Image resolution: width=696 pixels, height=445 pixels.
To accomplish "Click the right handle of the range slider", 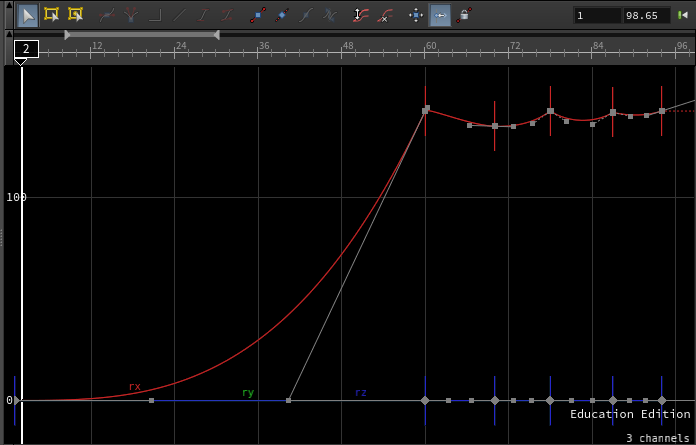I will (217, 35).
